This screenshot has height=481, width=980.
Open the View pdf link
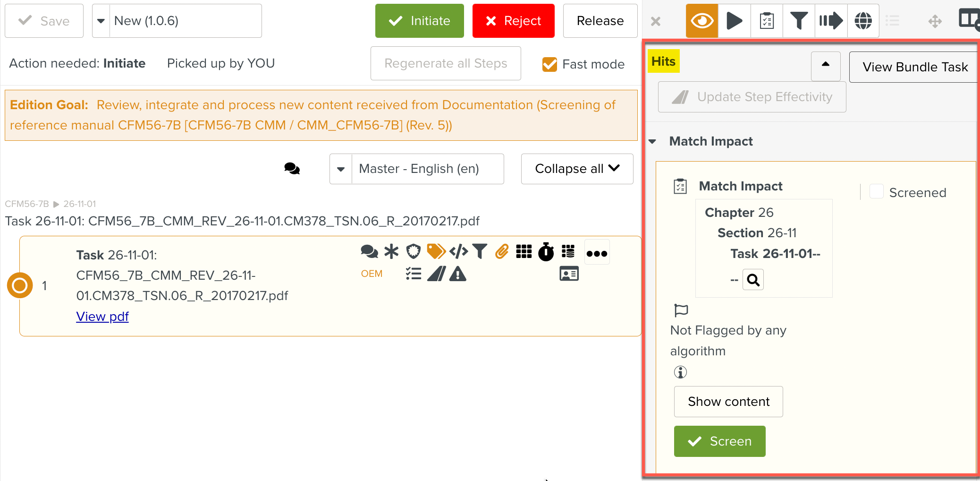102,317
